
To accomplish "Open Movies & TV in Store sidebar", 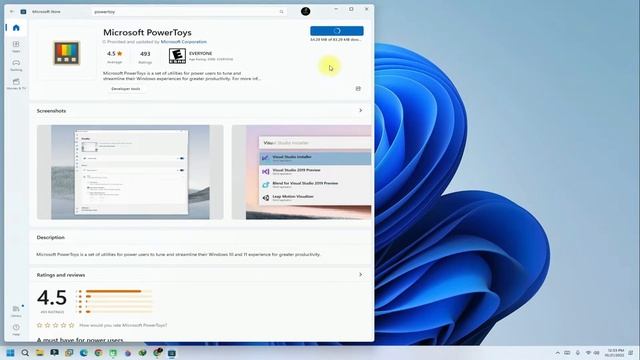I will (x=16, y=84).
